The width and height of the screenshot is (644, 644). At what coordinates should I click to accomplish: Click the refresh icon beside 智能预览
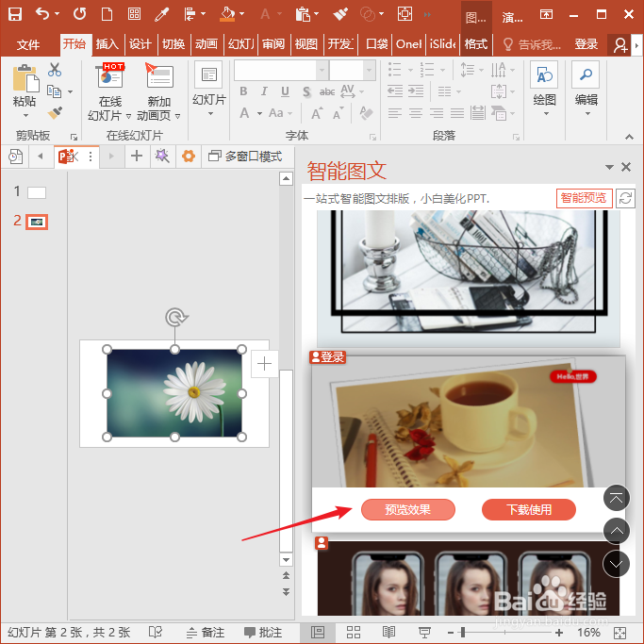click(625, 198)
